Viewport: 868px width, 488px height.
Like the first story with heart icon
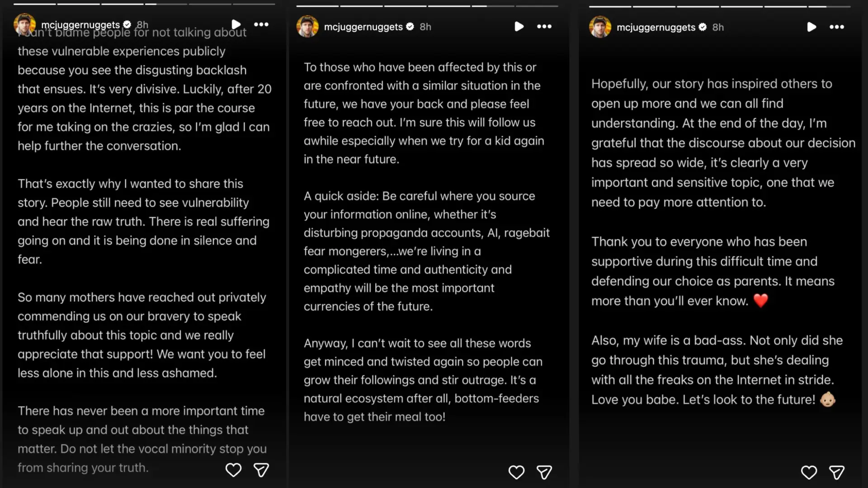pos(233,470)
